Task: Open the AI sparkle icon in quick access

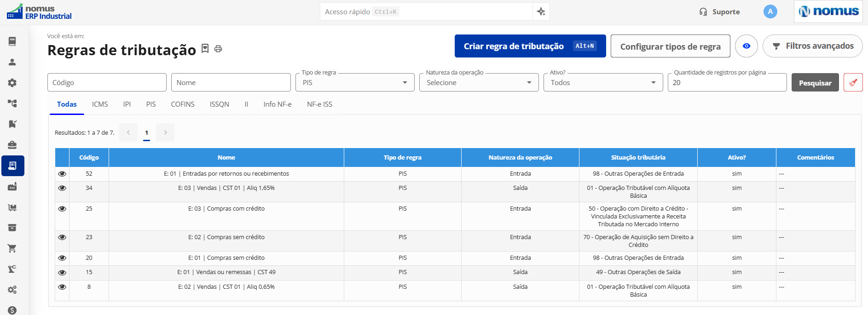Action: click(x=541, y=11)
